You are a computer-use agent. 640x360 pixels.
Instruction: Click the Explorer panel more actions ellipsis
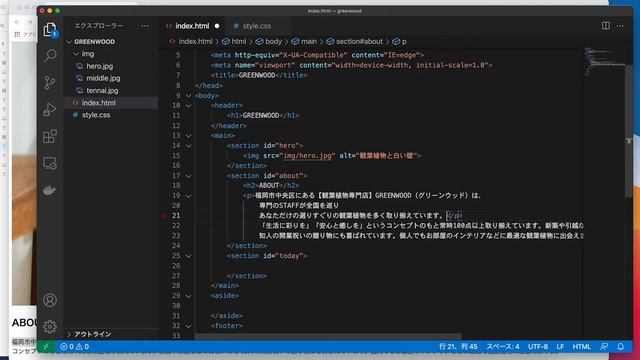[x=145, y=26]
